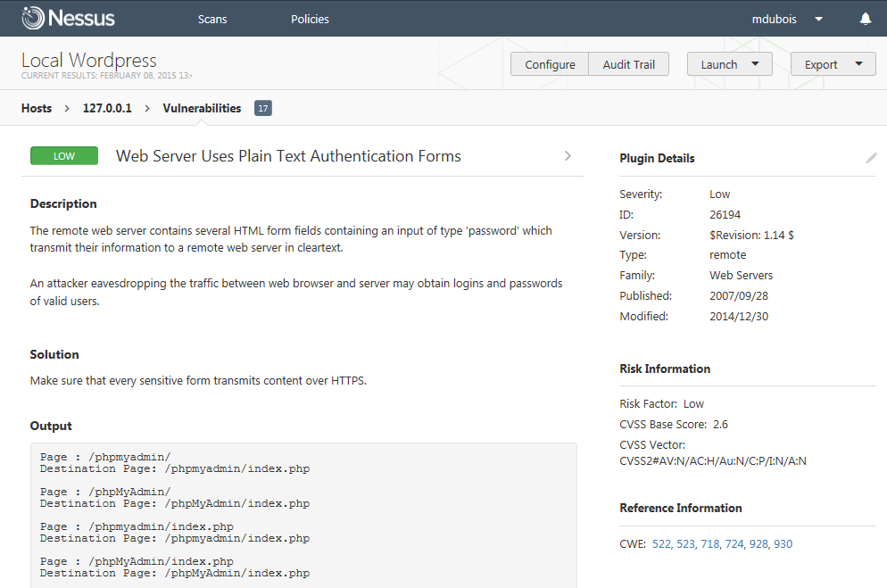Open CWE 718 reference link
The image size is (887, 588).
pos(710,544)
